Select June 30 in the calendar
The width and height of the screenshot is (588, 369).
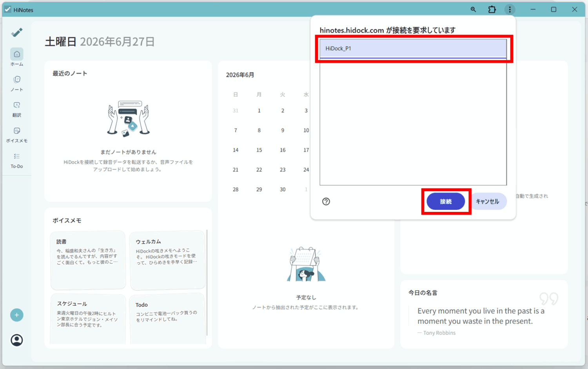(x=283, y=189)
